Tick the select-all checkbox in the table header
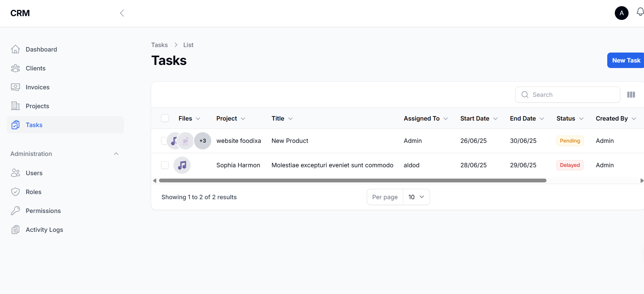644x294 pixels. click(x=165, y=118)
